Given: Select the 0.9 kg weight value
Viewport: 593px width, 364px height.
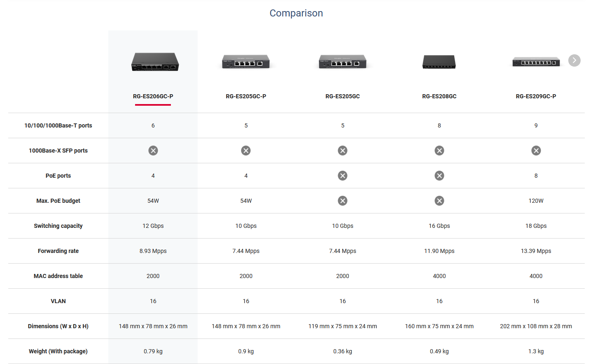Looking at the screenshot, I should (x=246, y=351).
